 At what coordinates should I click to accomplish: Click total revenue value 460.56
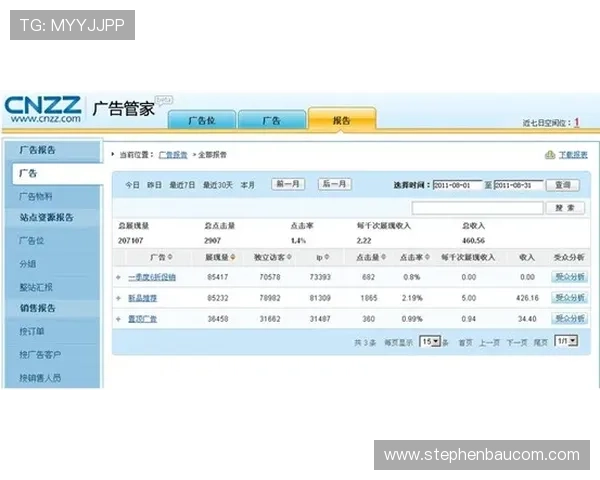click(473, 241)
